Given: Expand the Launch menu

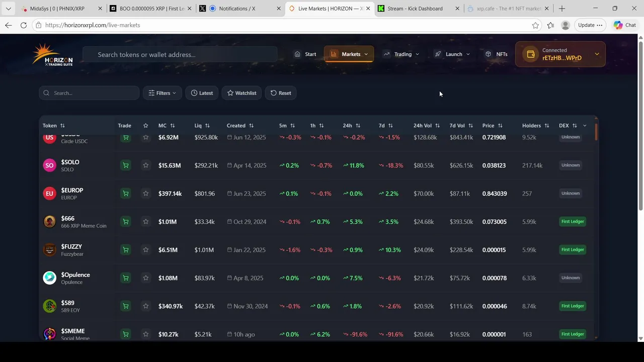Looking at the screenshot, I should [x=452, y=54].
